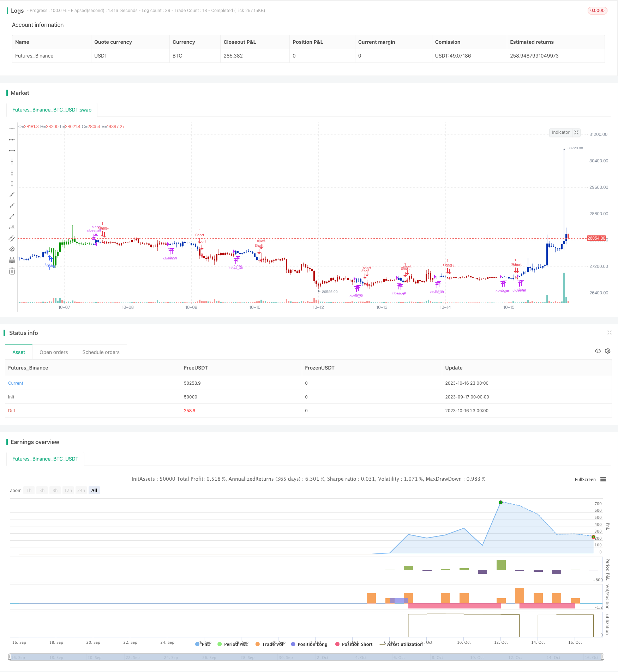Select the parallel channel lines tool
The image size is (618, 672).
pos(12,238)
